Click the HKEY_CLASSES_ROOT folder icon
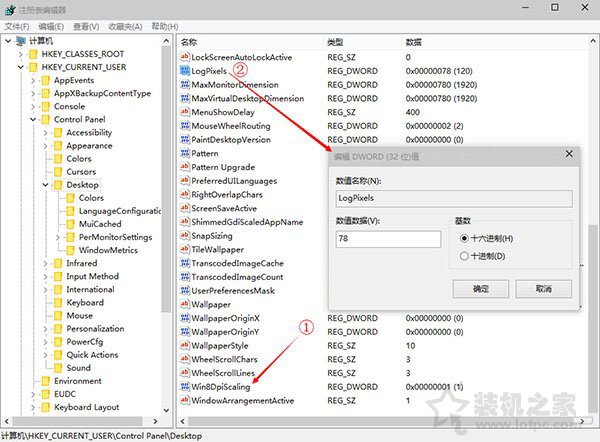 [x=33, y=54]
